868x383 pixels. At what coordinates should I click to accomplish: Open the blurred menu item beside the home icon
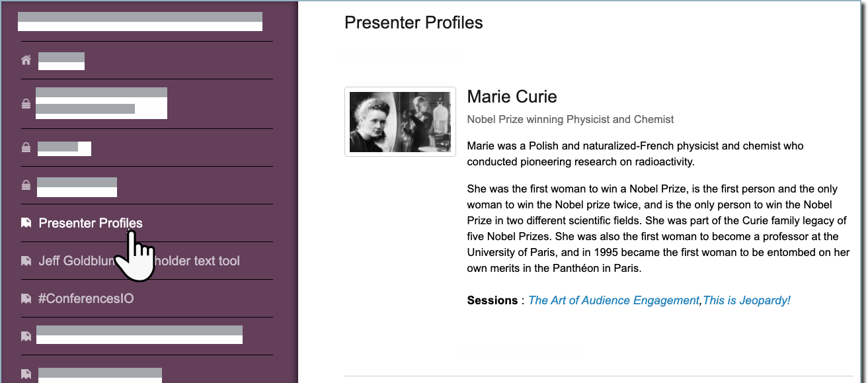[61, 61]
